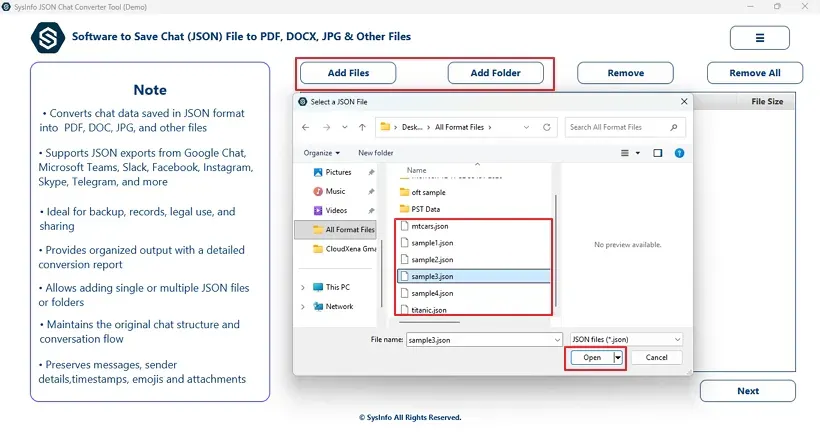Go up one folder level
The width and height of the screenshot is (820, 432).
click(x=362, y=127)
